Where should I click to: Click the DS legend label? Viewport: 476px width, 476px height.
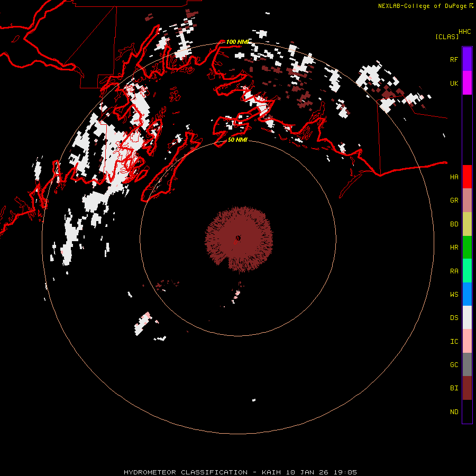pos(454,318)
